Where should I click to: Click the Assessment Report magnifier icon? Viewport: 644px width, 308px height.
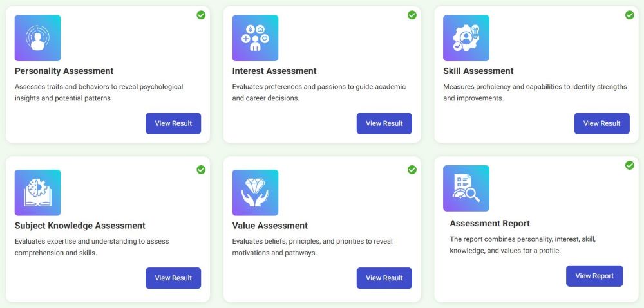(x=466, y=188)
